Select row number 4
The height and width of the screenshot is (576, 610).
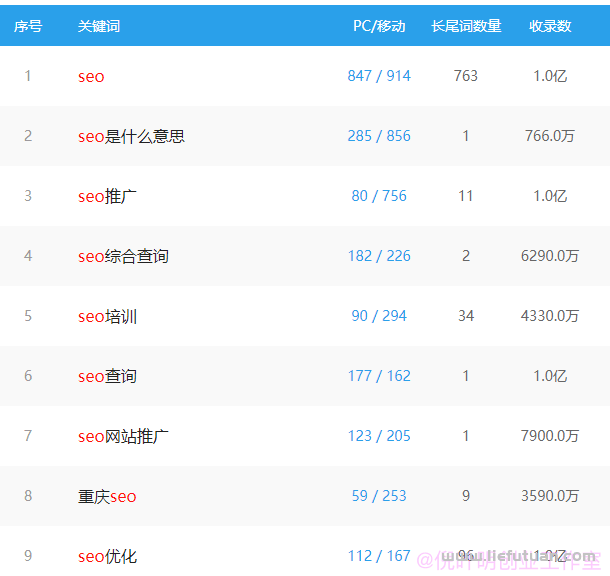coord(28,256)
